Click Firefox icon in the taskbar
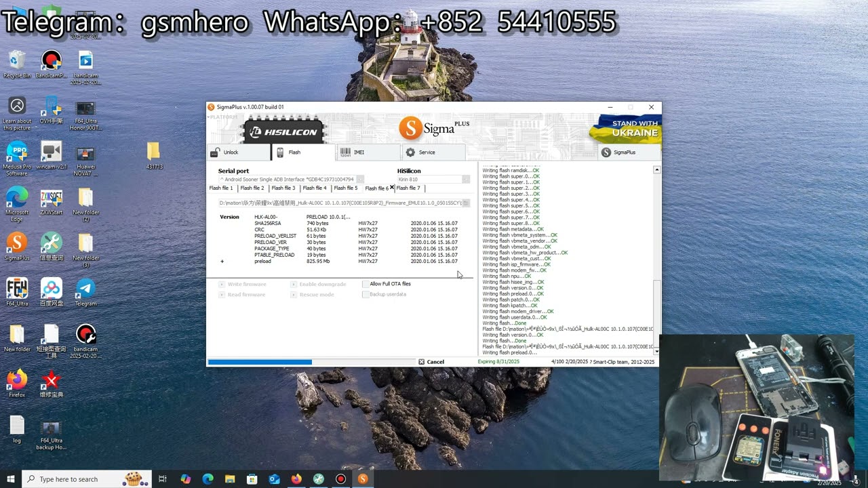The height and width of the screenshot is (488, 868). coord(296,479)
